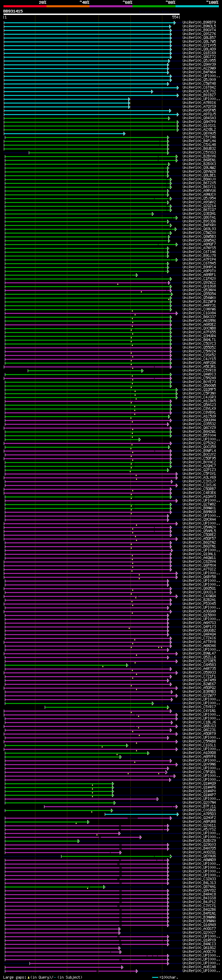
Task: Click the UniRef100_Q69L93 label
Action: [x=199, y=229]
